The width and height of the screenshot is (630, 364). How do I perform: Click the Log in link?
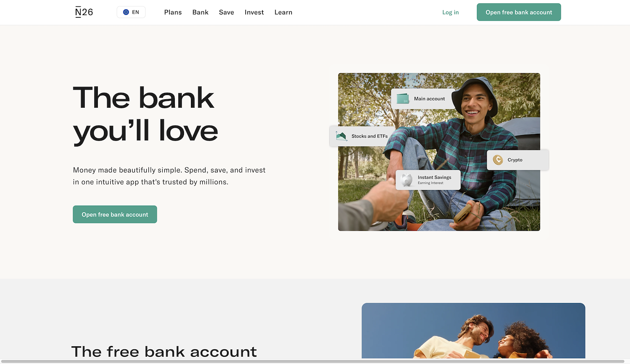(x=451, y=12)
